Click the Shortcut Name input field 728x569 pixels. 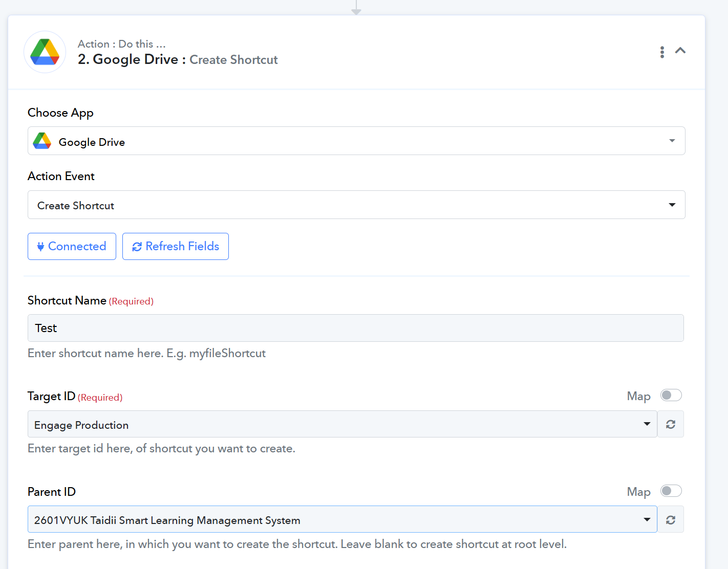pyautogui.click(x=355, y=328)
